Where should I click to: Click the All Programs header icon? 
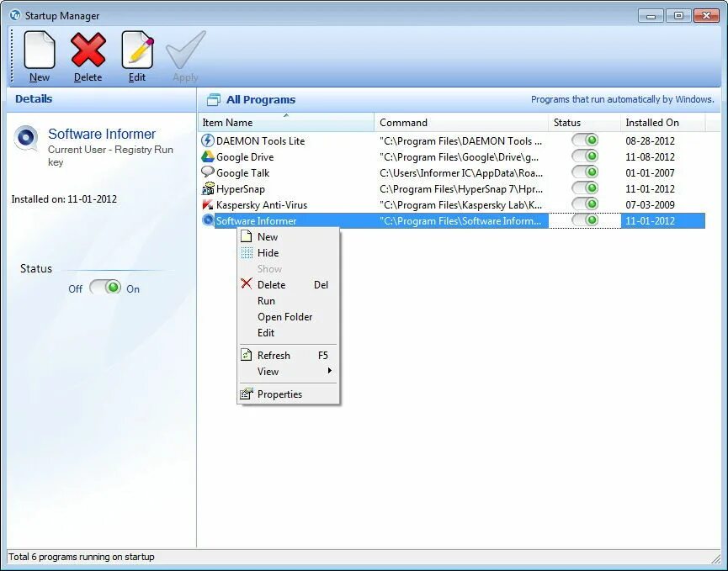point(214,100)
